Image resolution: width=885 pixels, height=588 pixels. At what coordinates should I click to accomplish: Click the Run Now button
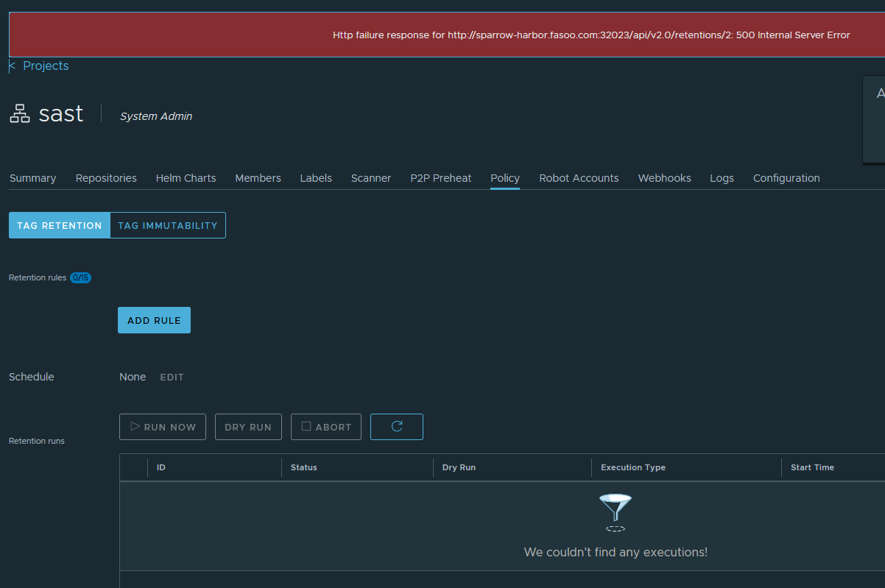click(163, 427)
